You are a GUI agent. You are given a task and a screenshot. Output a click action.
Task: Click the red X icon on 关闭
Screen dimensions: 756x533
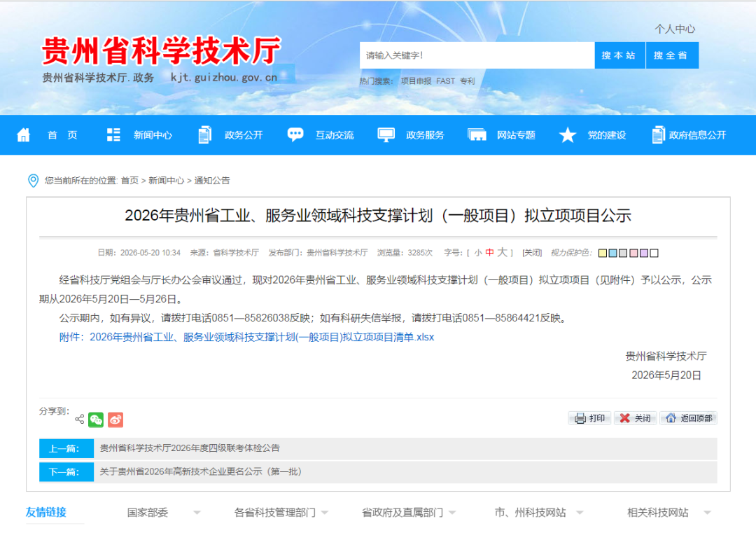tap(625, 418)
